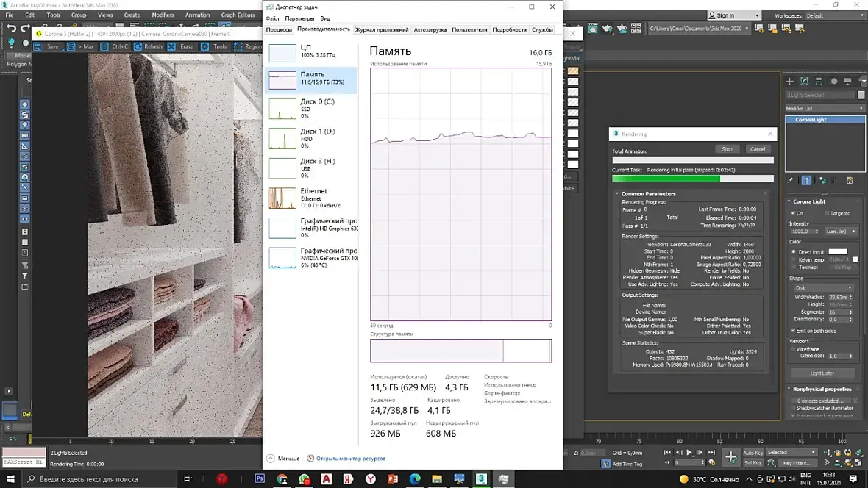Click Set Key Mode plus icon near timeline
This screenshot has height=488, width=868.
click(730, 457)
